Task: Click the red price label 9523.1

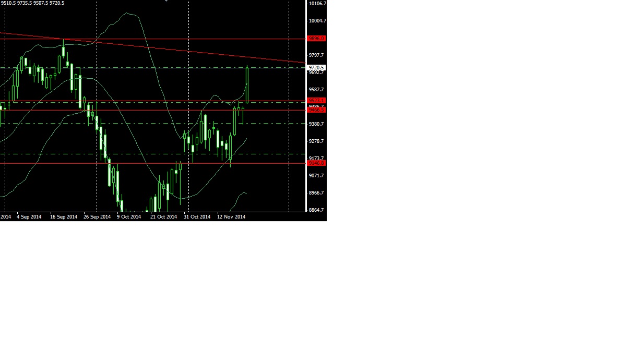Action: coord(316,100)
